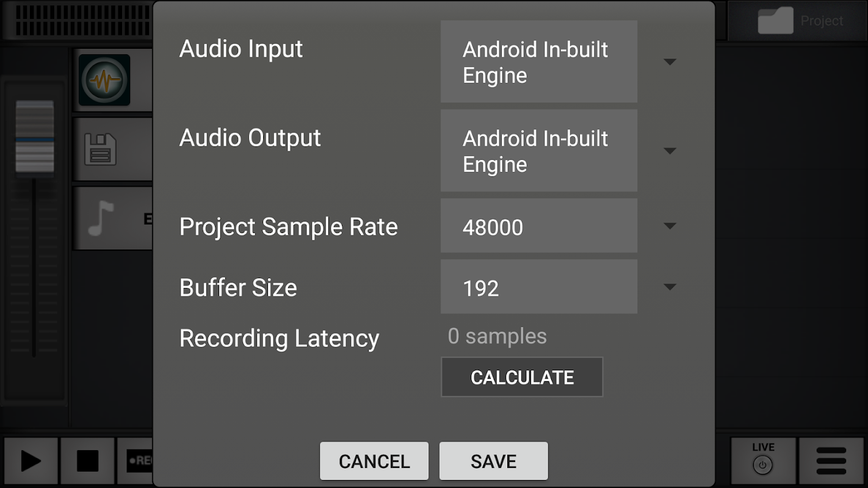The width and height of the screenshot is (868, 488).
Task: Click the CALCULATE latency button
Action: click(522, 377)
